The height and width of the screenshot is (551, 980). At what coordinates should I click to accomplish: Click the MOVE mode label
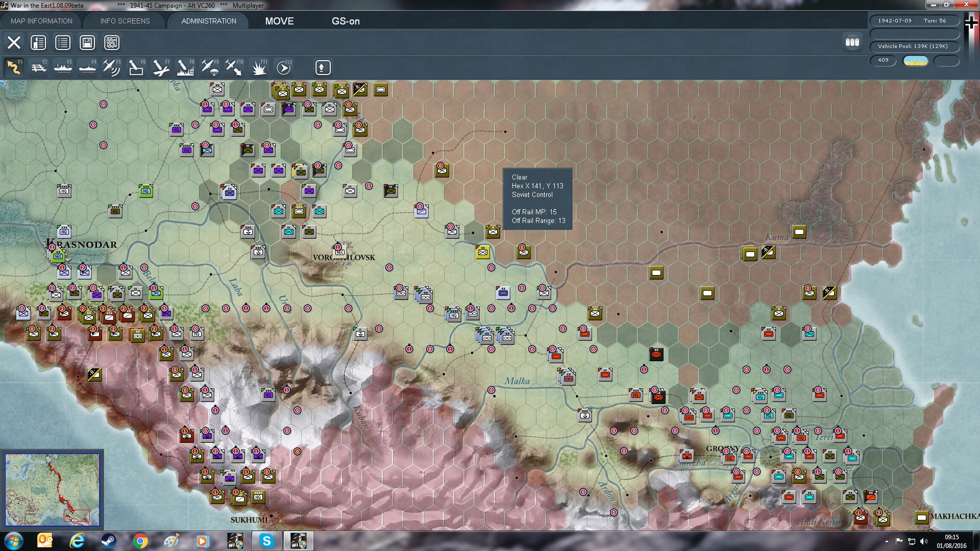click(279, 21)
